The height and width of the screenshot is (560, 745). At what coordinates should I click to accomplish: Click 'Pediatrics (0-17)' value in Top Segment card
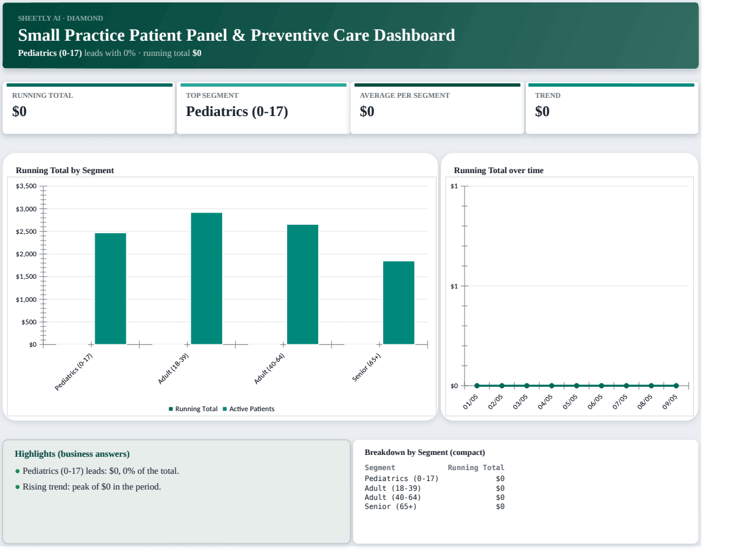[237, 111]
